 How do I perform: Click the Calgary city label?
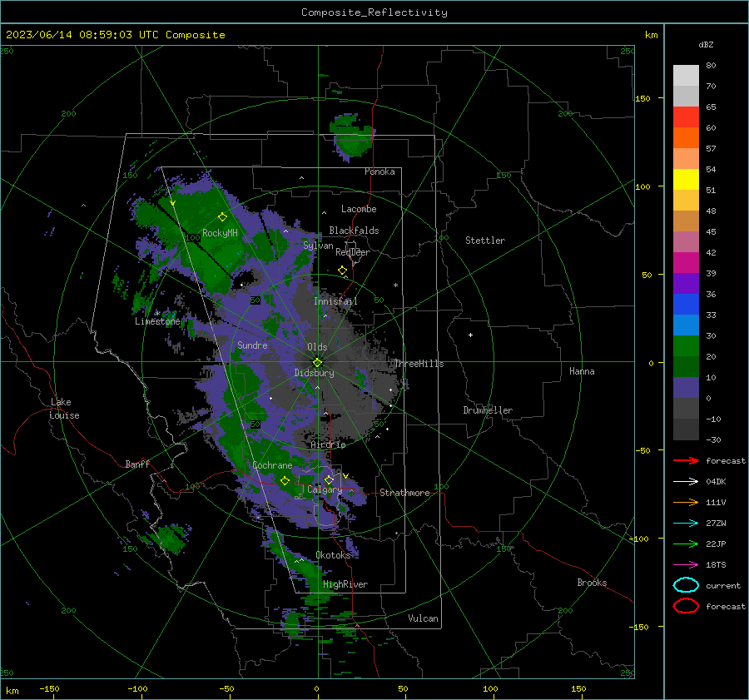tap(325, 489)
